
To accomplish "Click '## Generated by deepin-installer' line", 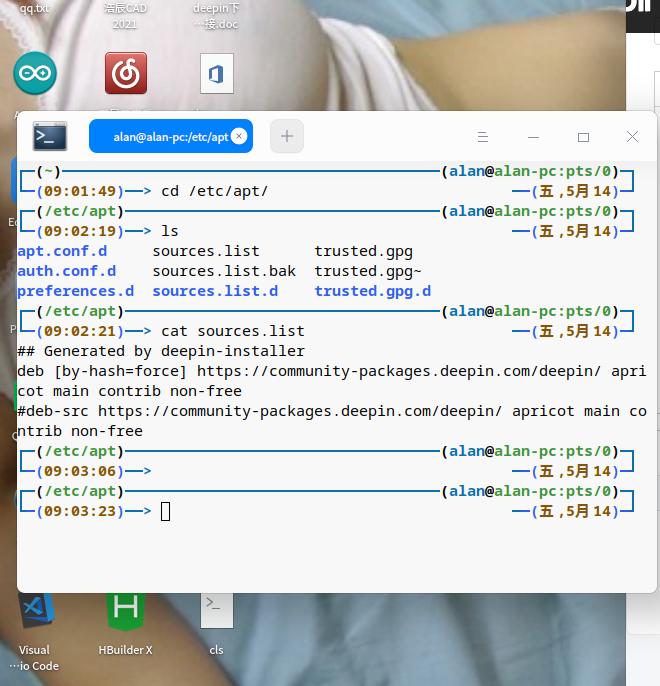I will tap(161, 351).
